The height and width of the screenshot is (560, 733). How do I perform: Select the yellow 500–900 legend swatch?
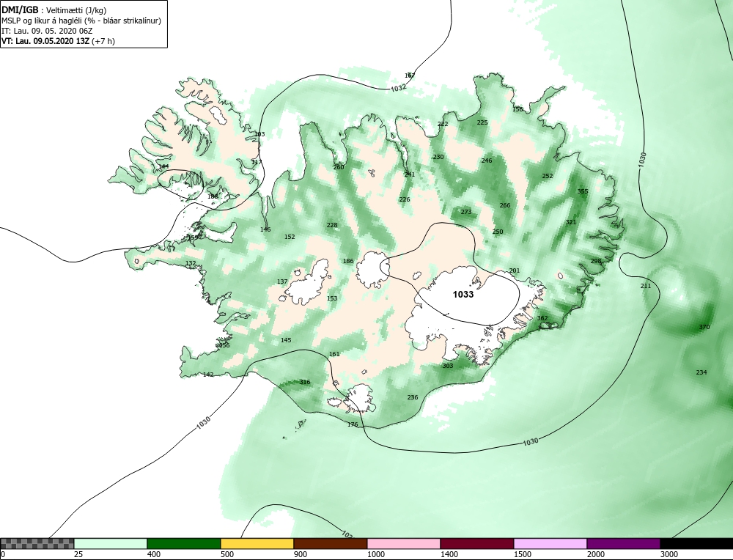coord(257,544)
